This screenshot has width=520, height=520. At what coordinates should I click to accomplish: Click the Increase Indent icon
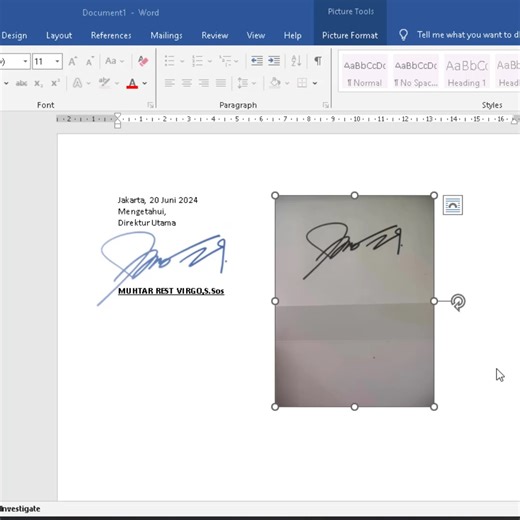pos(274,61)
